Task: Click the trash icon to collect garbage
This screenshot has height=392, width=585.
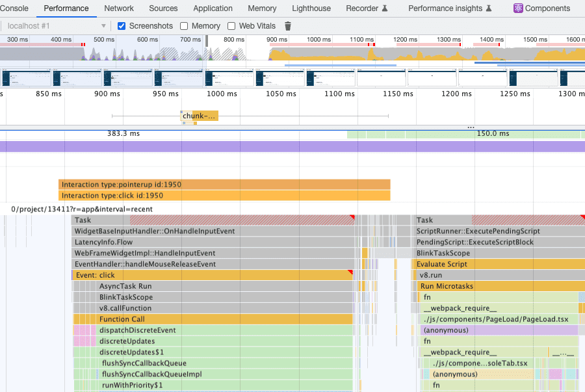Action: 288,26
